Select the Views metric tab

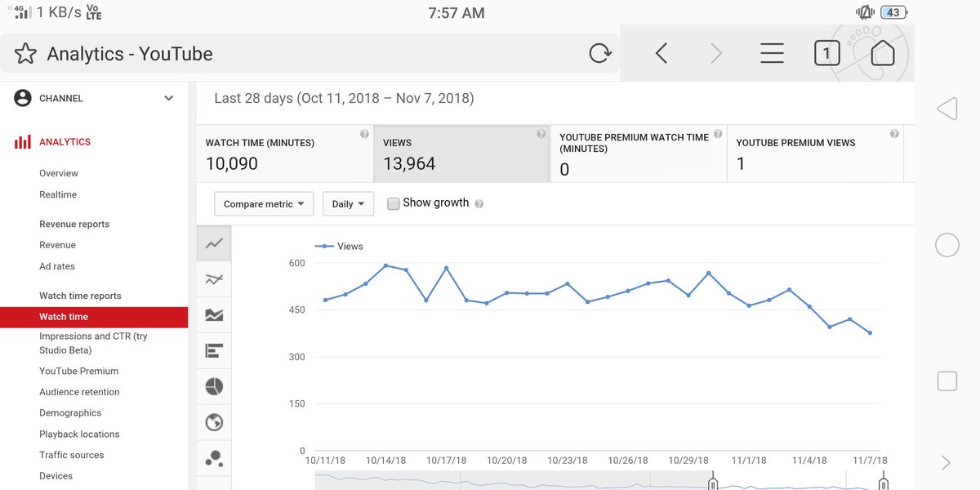click(461, 154)
